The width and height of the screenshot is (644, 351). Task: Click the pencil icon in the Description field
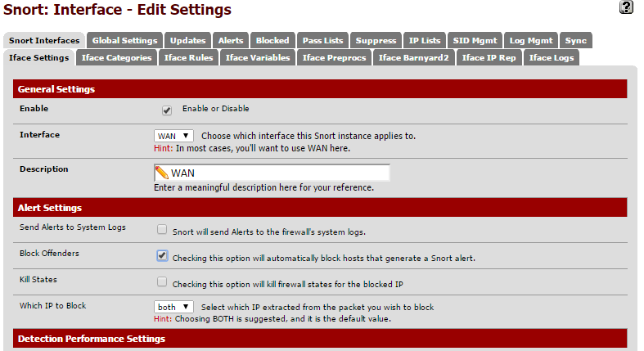[x=162, y=173]
